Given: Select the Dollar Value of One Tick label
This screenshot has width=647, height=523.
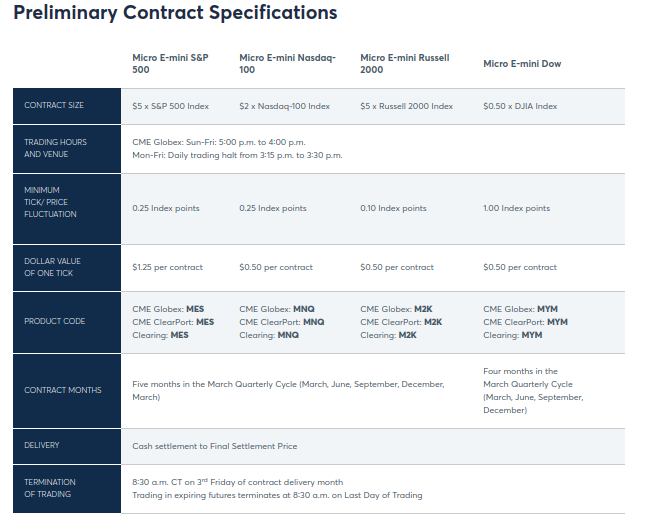Looking at the screenshot, I should coord(53,267).
